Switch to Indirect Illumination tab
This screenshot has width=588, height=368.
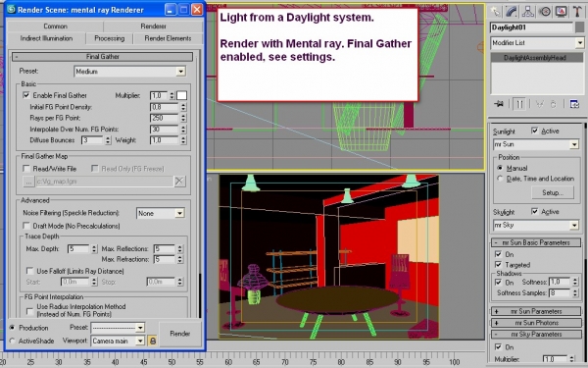(46, 38)
